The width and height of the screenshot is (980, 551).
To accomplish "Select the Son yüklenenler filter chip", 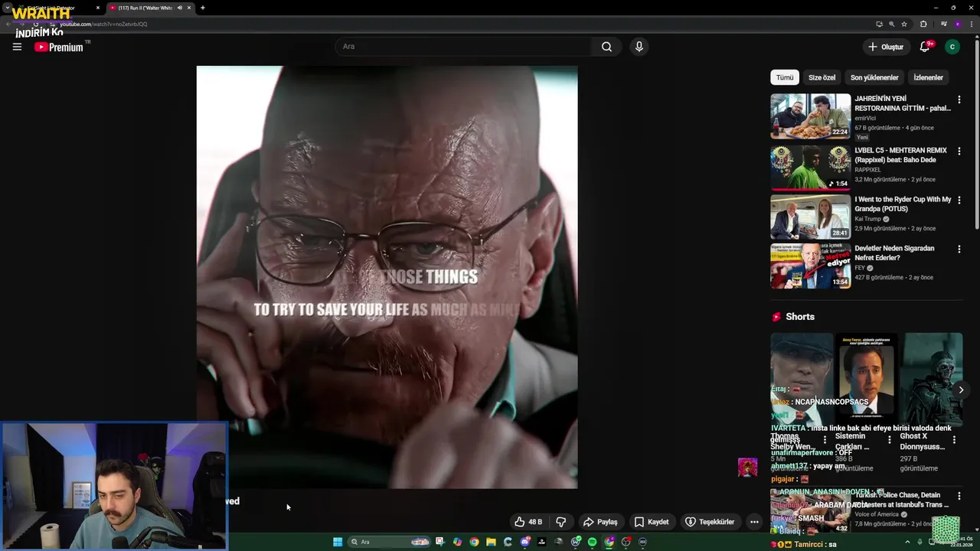I will (x=874, y=77).
